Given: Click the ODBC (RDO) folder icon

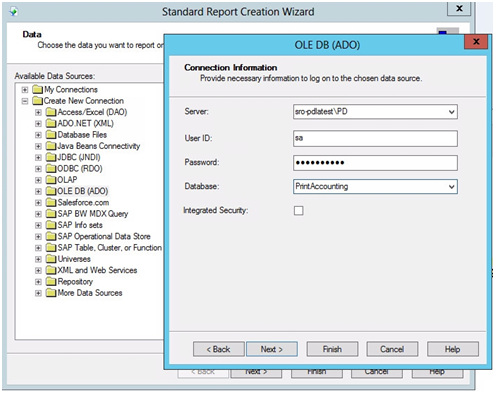Looking at the screenshot, I should [x=51, y=168].
